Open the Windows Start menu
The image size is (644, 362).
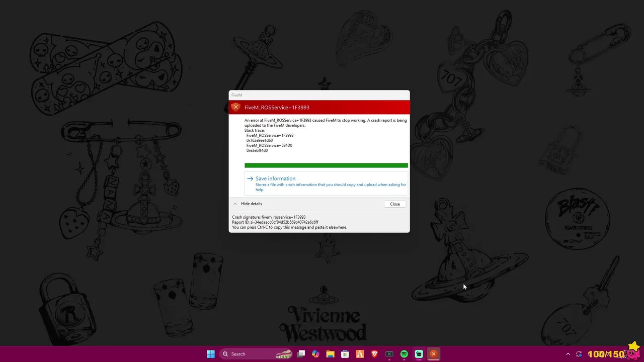211,354
